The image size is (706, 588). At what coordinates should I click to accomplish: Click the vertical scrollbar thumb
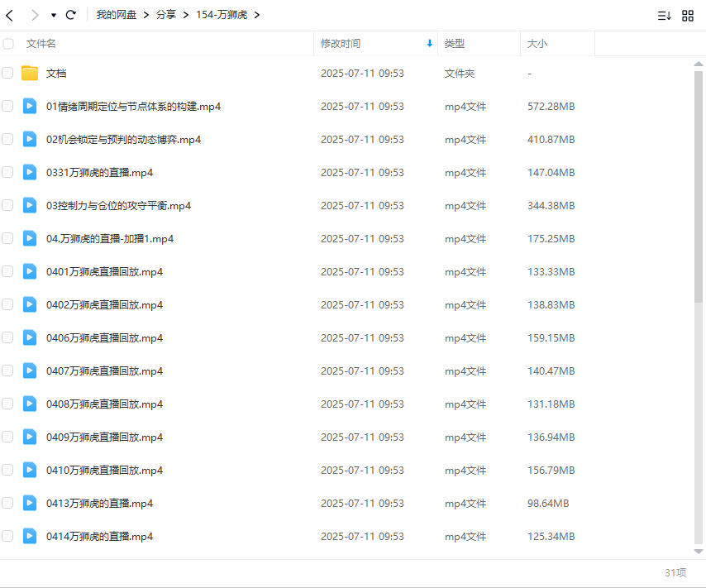(699, 187)
